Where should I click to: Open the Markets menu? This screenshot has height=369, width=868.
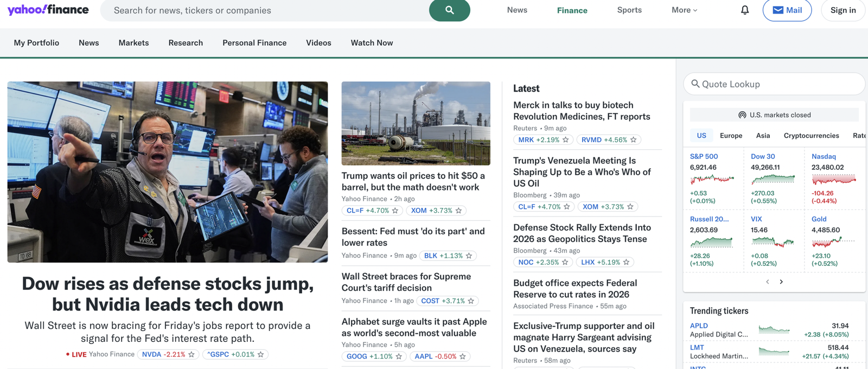(x=133, y=43)
